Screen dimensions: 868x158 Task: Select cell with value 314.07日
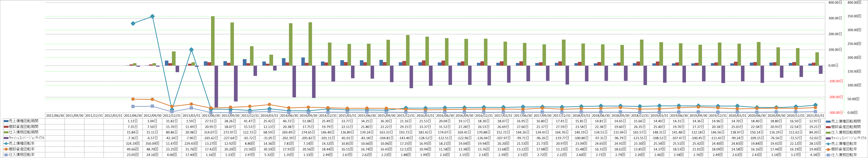pyautogui.click(x=211, y=132)
